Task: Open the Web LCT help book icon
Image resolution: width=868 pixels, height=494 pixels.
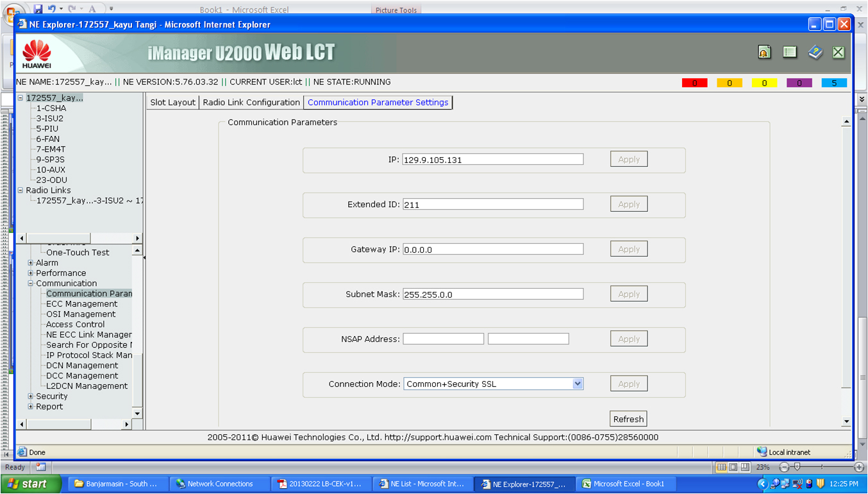Action: [815, 51]
